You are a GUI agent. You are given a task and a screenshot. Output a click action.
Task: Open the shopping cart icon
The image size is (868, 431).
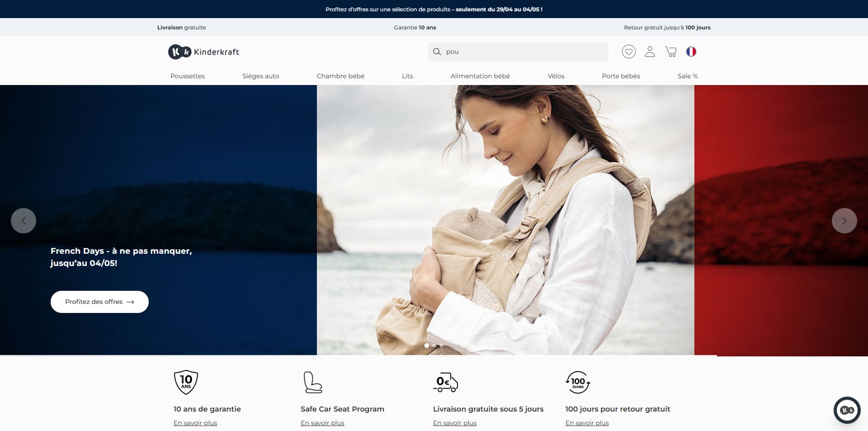coord(671,52)
